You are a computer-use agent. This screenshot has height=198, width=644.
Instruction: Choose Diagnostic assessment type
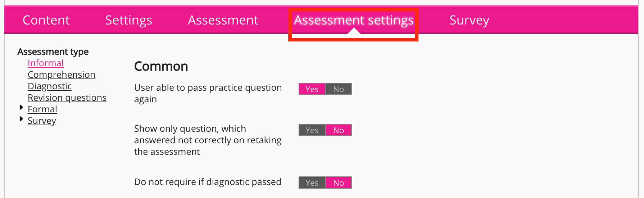[50, 86]
